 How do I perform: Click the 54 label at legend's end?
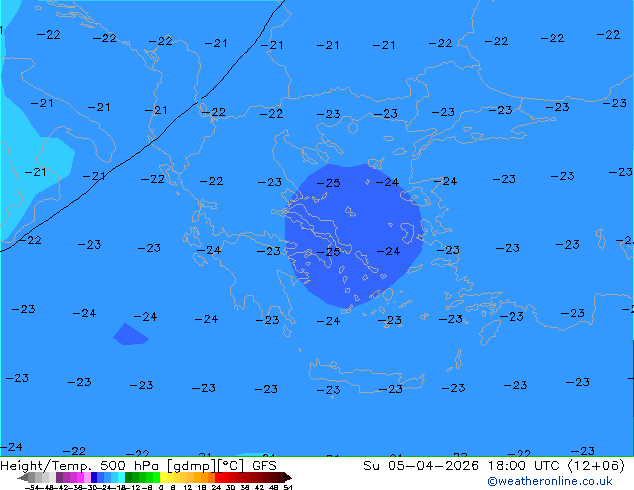288,487
